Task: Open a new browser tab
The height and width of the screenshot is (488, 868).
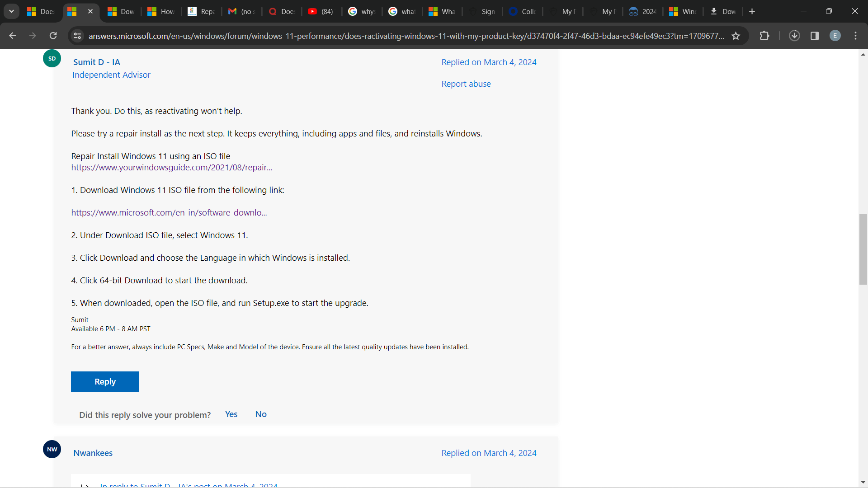Action: tap(752, 11)
